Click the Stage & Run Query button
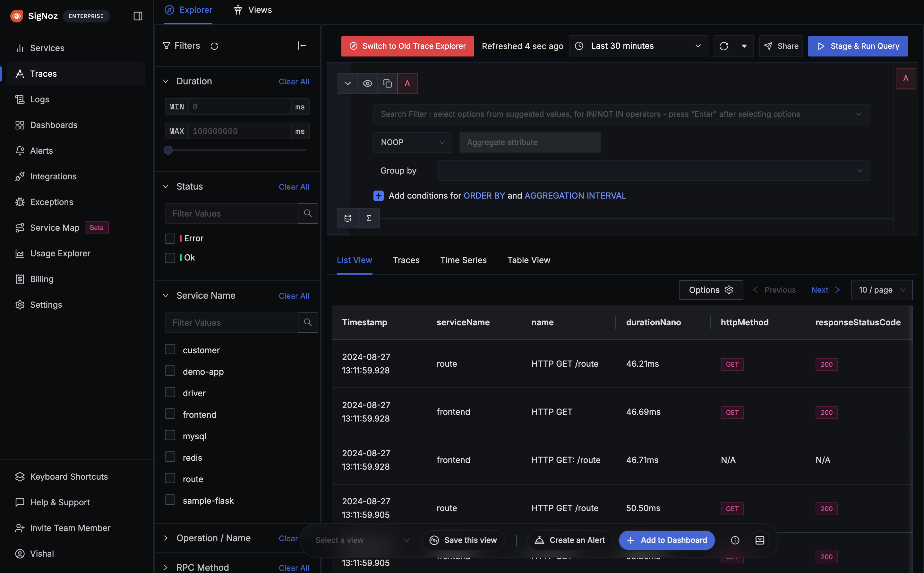The image size is (924, 573). tap(858, 46)
